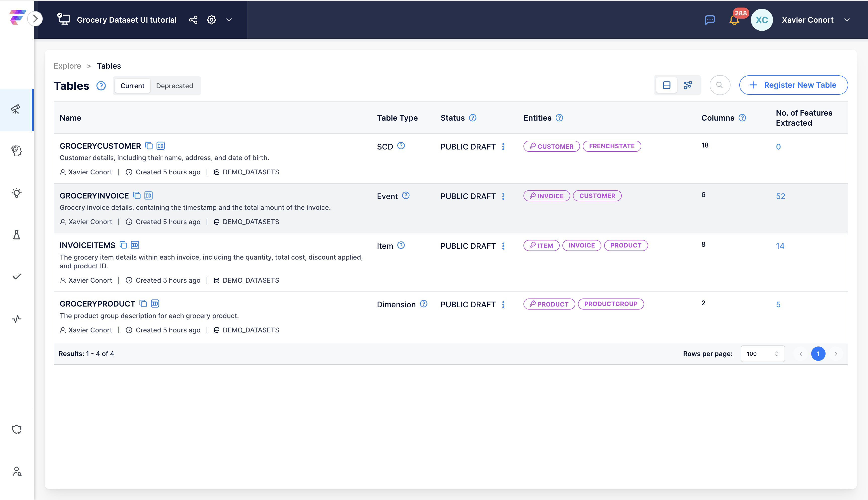Open the GROCERYINVOICE table
868x500 pixels.
click(x=94, y=196)
